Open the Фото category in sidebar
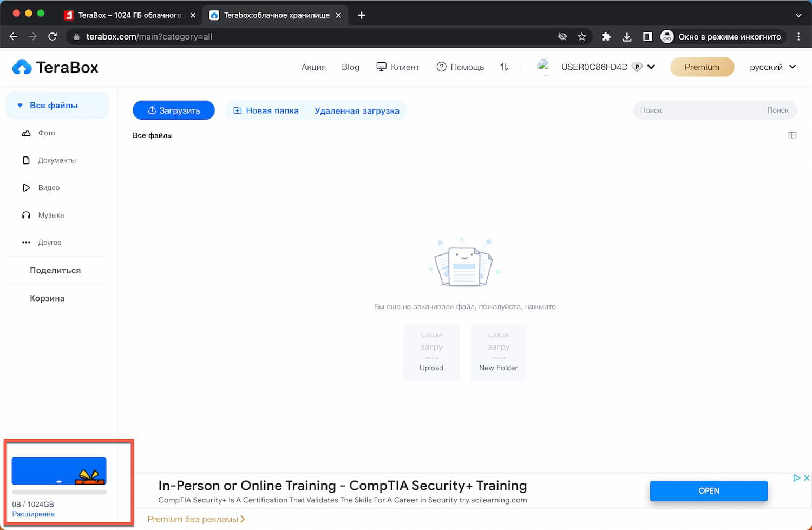This screenshot has width=812, height=530. (x=47, y=133)
